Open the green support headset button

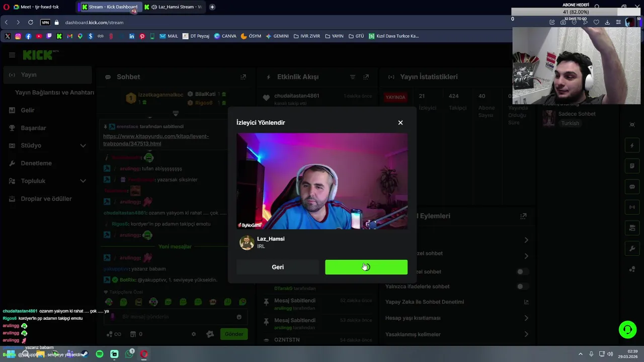pyautogui.click(x=627, y=330)
